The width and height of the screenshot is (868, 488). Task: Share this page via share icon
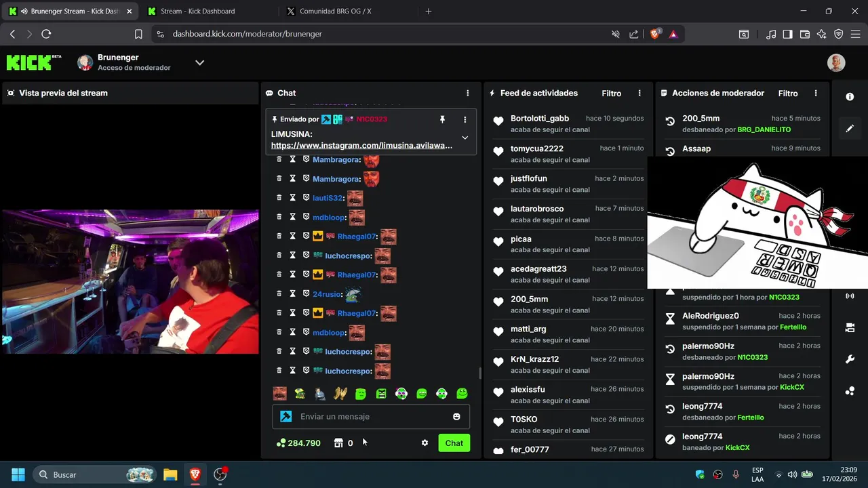[633, 34]
